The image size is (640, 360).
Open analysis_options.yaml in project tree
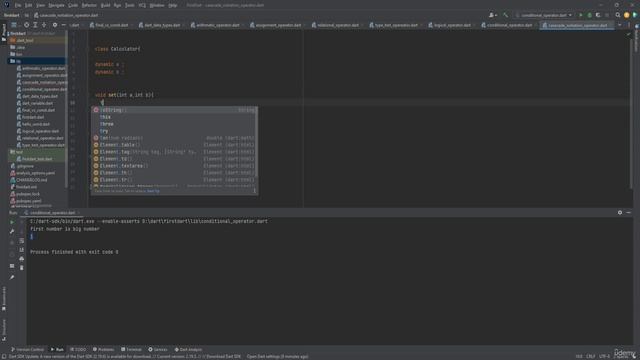pos(35,173)
